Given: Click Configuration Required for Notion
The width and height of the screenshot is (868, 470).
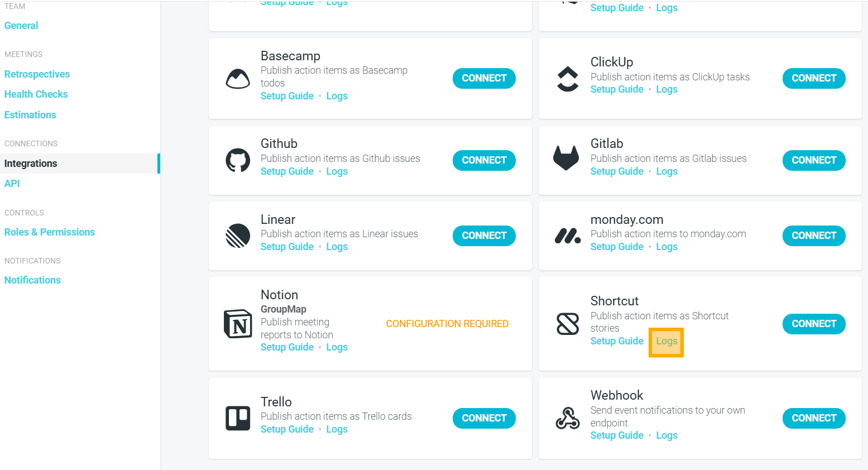Looking at the screenshot, I should [x=447, y=324].
